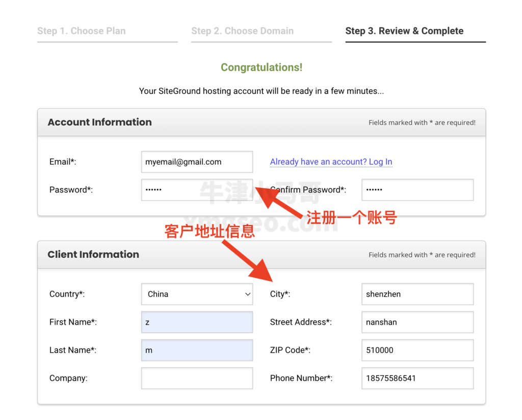Click Street Address field with nanshan

tap(417, 322)
